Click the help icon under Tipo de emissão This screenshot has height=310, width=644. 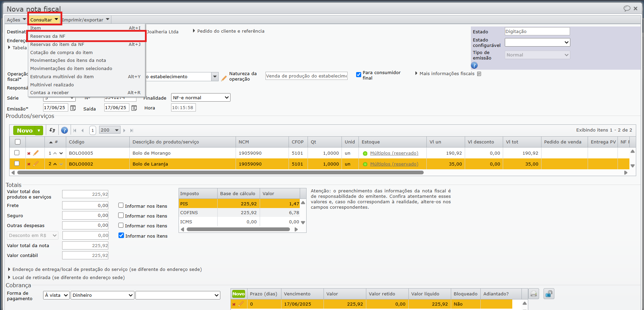(474, 65)
